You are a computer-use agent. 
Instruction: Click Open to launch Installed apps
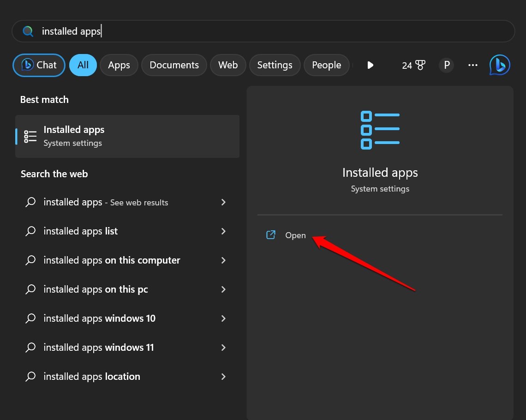(295, 235)
